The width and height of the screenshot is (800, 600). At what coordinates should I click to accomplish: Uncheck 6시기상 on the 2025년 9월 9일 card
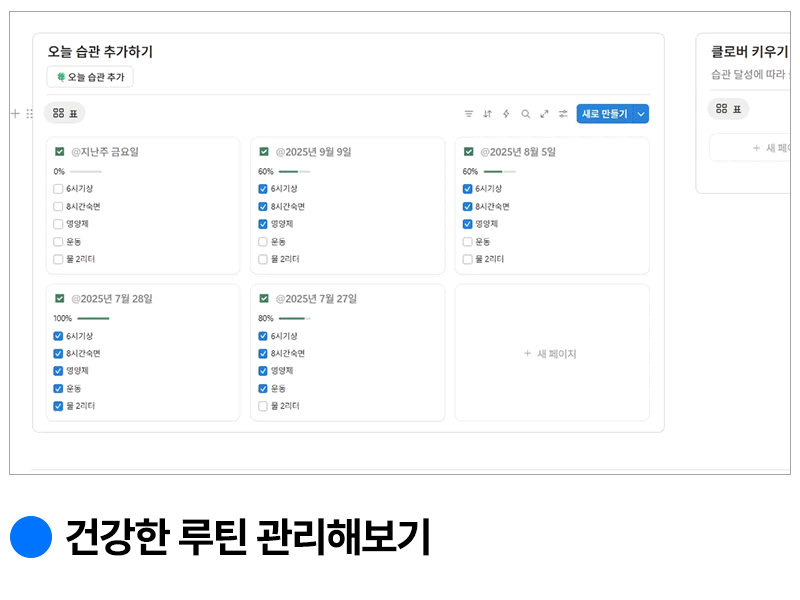pyautogui.click(x=263, y=189)
